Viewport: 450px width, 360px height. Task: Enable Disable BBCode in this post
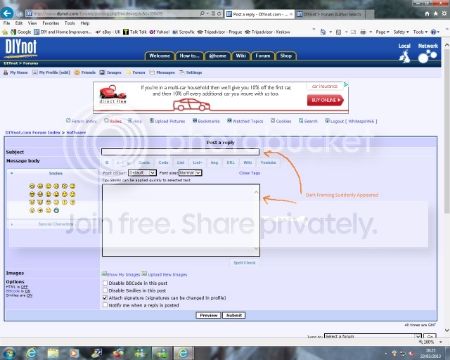coord(105,283)
